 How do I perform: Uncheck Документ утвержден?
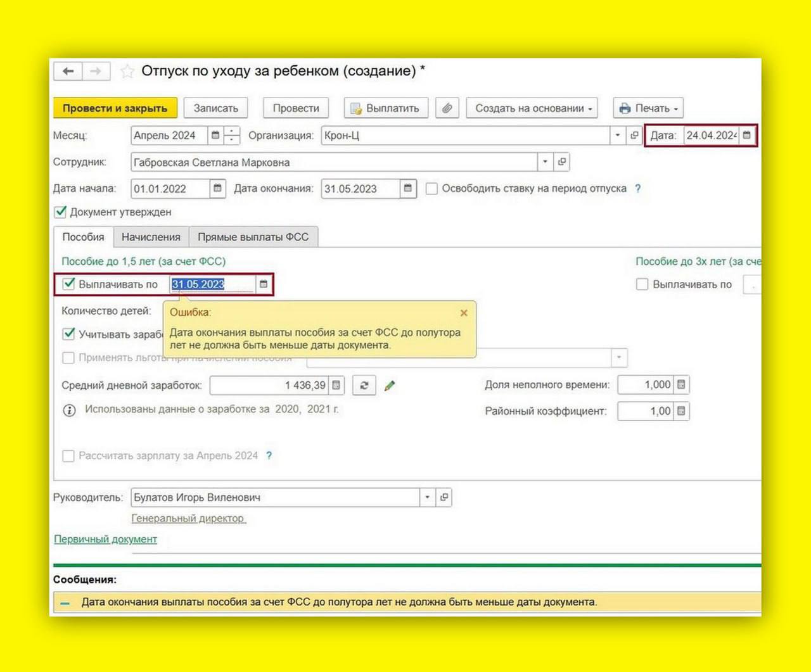click(x=60, y=212)
